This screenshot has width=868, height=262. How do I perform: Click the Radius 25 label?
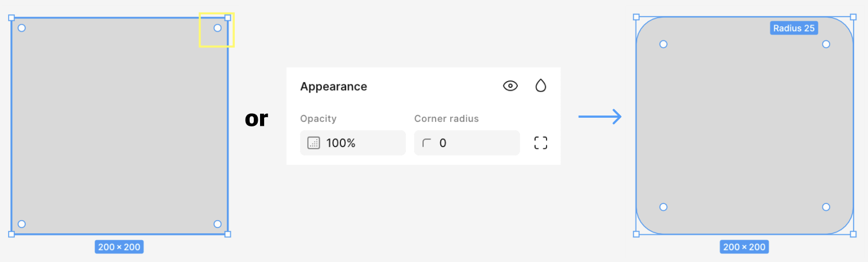click(794, 28)
